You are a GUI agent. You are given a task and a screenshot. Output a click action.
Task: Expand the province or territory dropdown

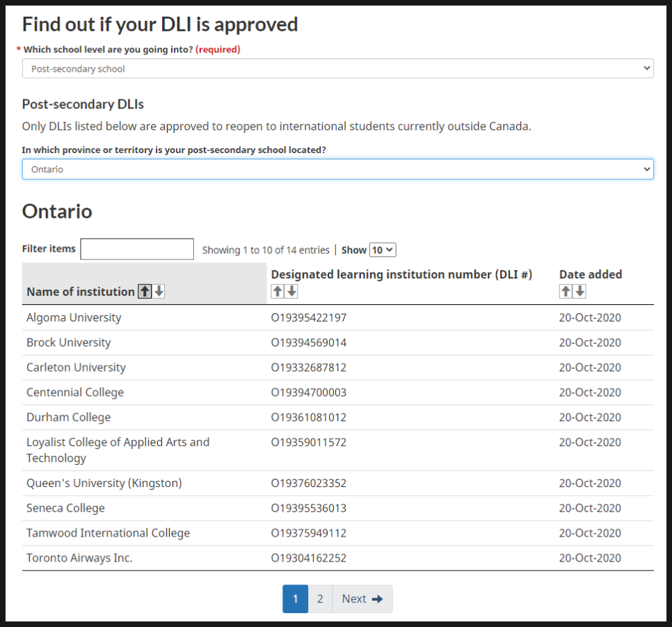337,169
